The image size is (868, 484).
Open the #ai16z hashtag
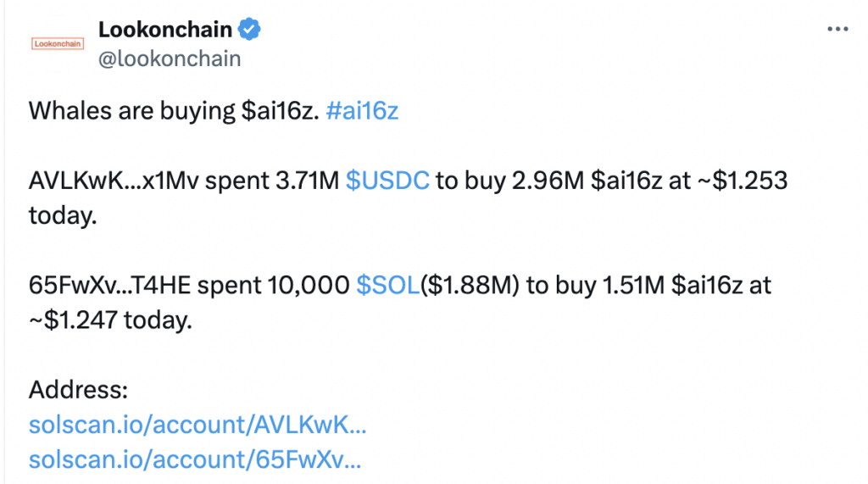[362, 111]
